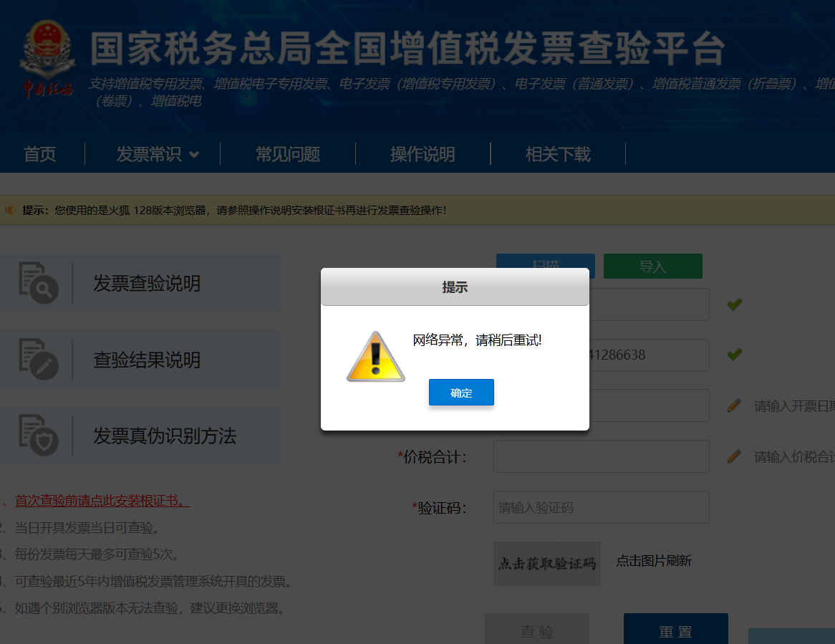Open the 相关下载 navigation item
The height and width of the screenshot is (644, 835).
coord(558,154)
